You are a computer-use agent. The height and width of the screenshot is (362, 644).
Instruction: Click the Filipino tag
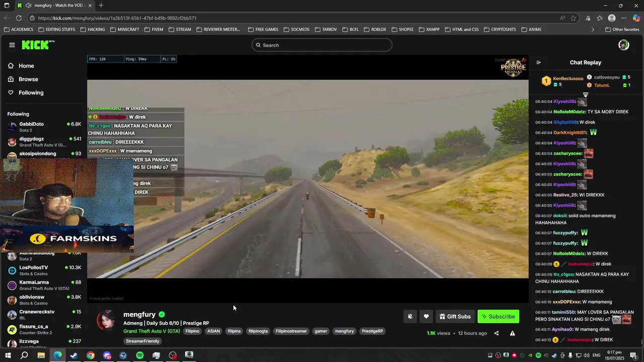point(192,331)
